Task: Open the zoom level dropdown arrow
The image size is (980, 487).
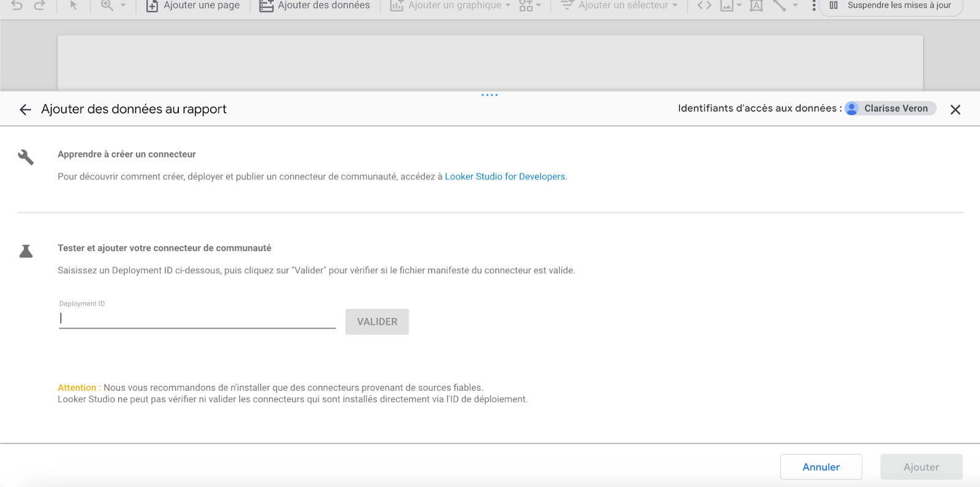Action: tap(123, 6)
